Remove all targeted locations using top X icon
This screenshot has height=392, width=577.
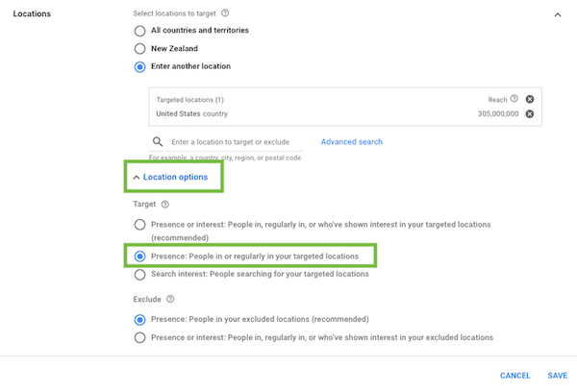(530, 99)
